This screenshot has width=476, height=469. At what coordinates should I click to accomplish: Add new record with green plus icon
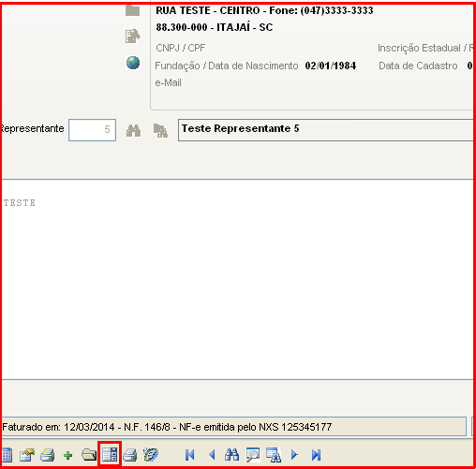(67, 455)
